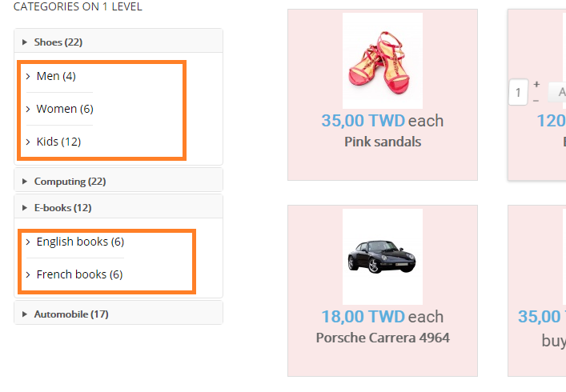The width and height of the screenshot is (566, 392).
Task: Click the Pink sandals product name
Action: [383, 142]
